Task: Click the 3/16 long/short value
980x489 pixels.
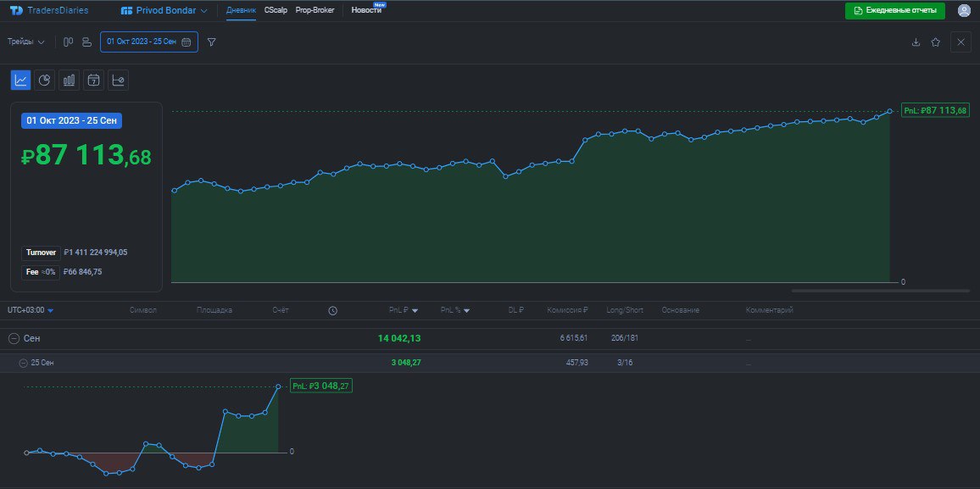Action: 624,362
